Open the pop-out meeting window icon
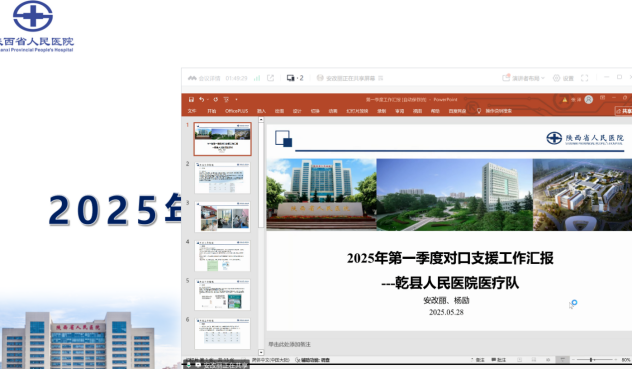This screenshot has height=369, width=632. (270, 78)
